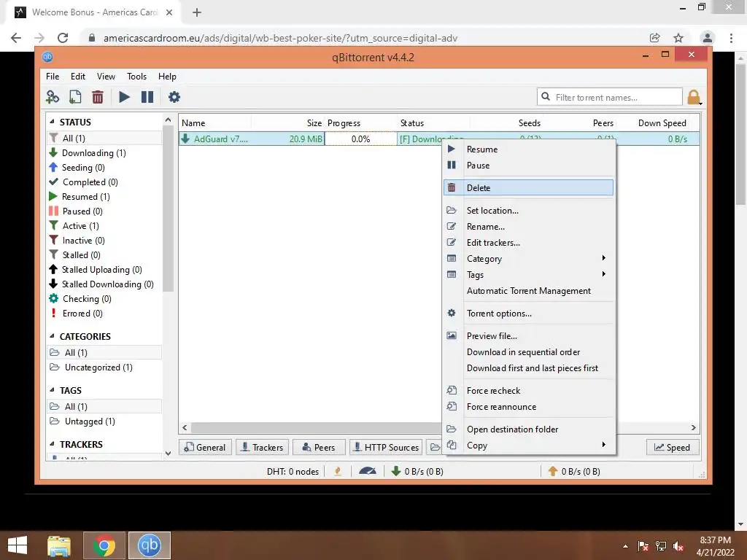Image resolution: width=747 pixels, height=560 pixels.
Task: Bookmark the page with star icon
Action: [x=678, y=38]
